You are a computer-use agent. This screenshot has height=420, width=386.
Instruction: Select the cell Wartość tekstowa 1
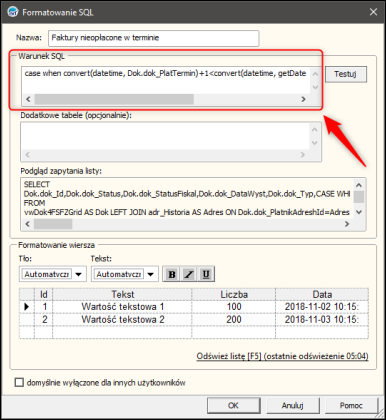(x=122, y=307)
